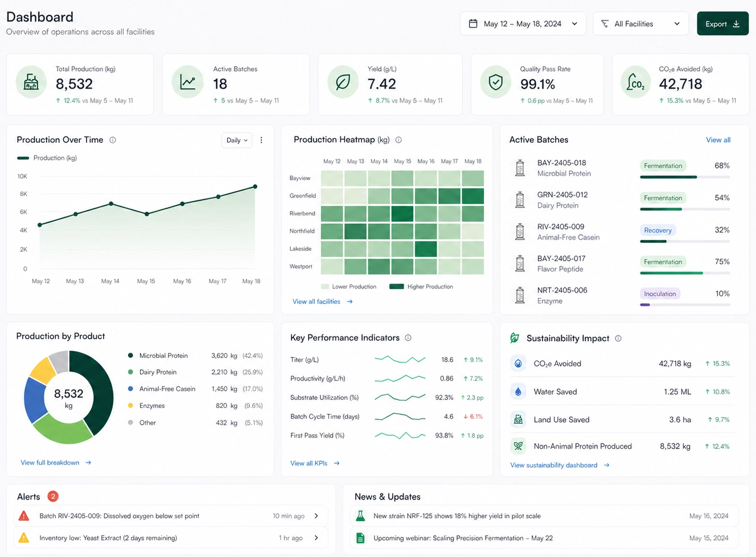Click the bioreactor icon for NRT-2405-006
Screen dimensions: 756x557
click(520, 296)
